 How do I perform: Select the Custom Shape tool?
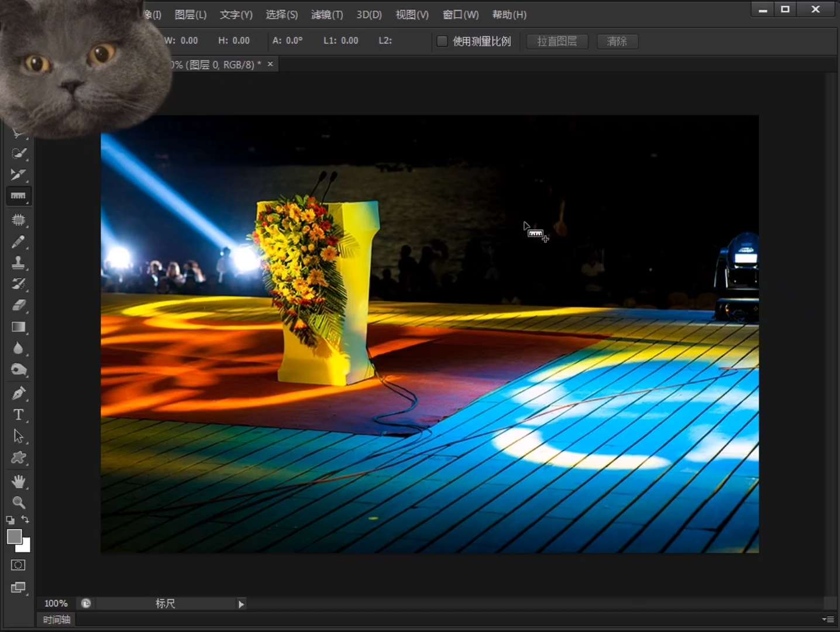coord(18,458)
